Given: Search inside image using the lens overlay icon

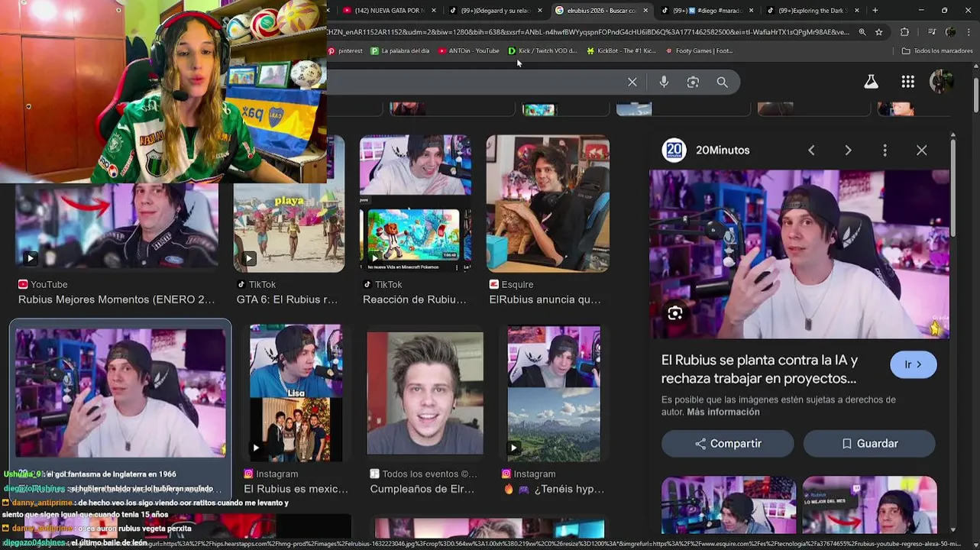Looking at the screenshot, I should (675, 313).
